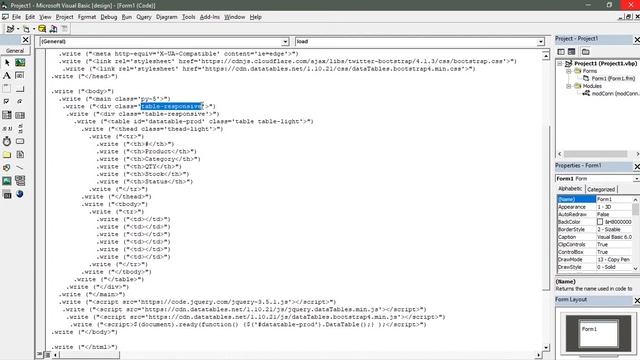
Task: Open Add Form dropdown arrow
Action: click(33, 29)
